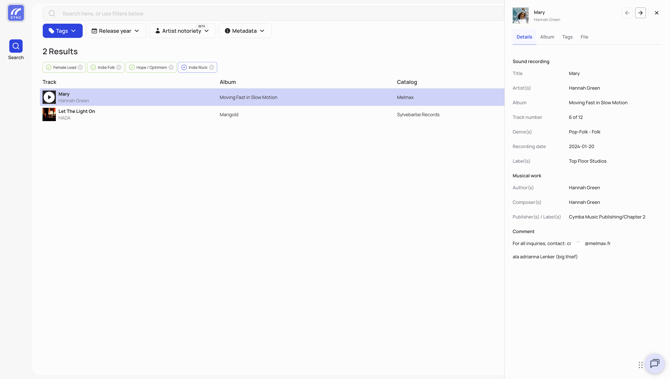Open the Tags filter dropdown
The height and width of the screenshot is (379, 670).
click(62, 31)
